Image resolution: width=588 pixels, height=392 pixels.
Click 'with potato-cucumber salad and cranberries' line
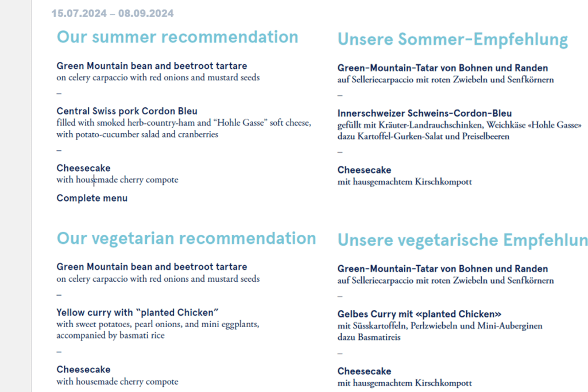point(137,134)
